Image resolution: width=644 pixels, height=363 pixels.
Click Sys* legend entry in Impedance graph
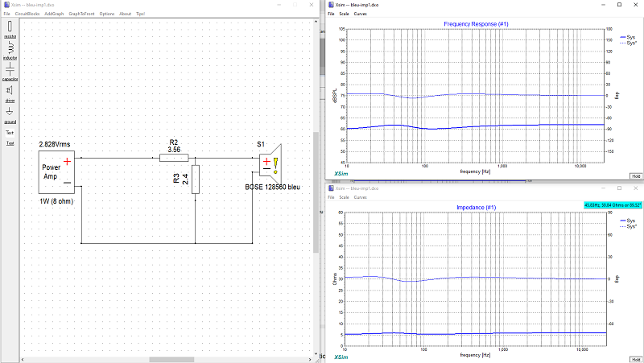[x=629, y=227]
